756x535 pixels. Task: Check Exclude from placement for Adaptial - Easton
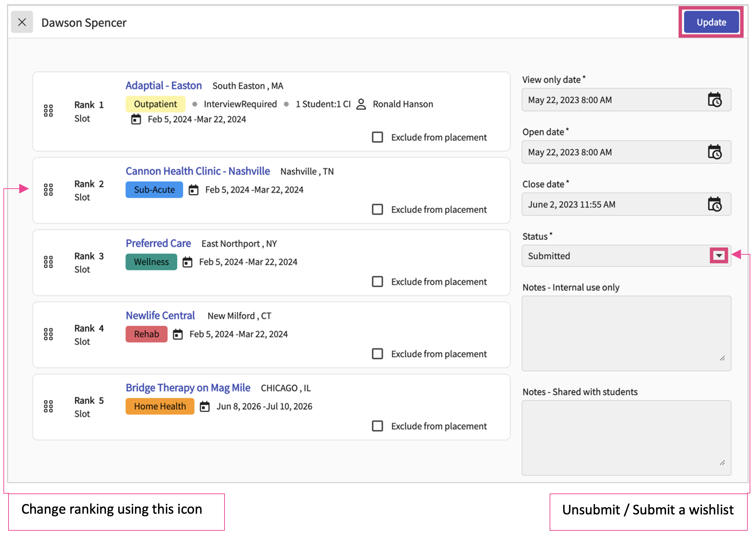[x=377, y=137]
